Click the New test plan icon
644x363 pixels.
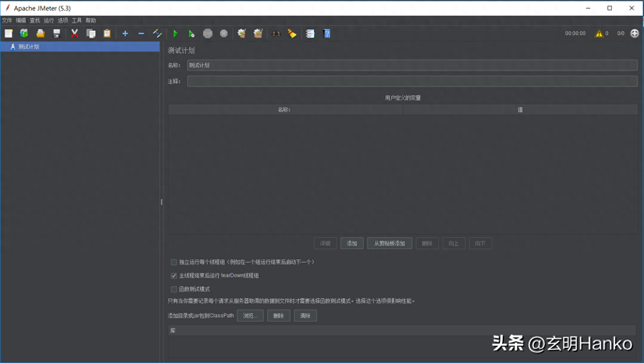click(8, 33)
